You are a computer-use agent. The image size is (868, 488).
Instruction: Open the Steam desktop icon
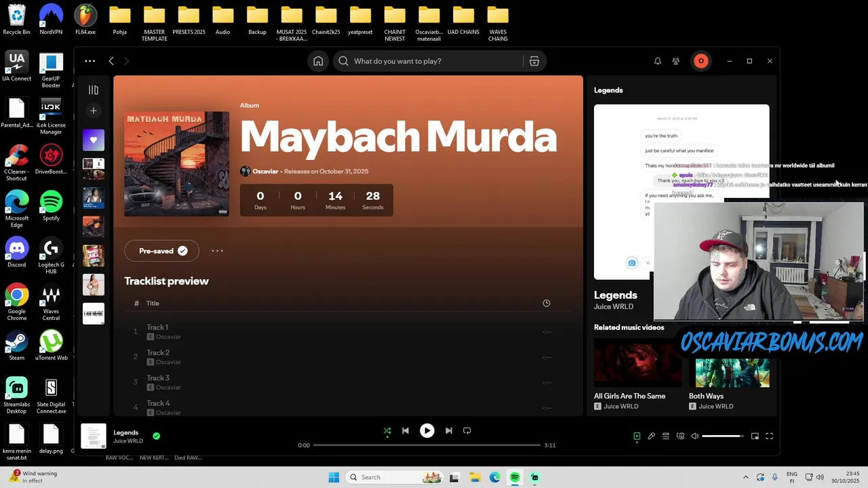tap(17, 346)
